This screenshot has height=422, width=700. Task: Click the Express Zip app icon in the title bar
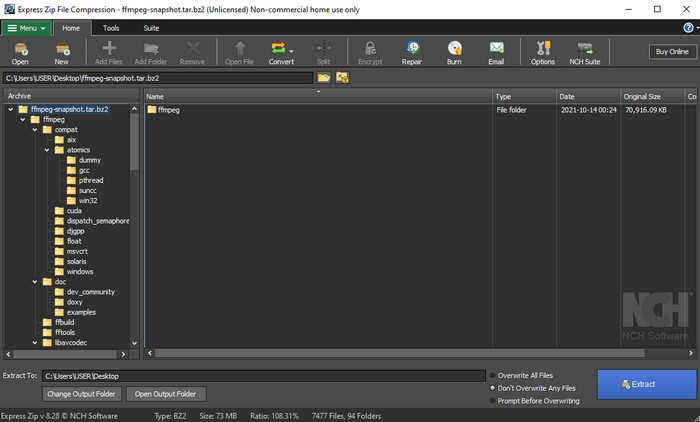click(x=9, y=9)
